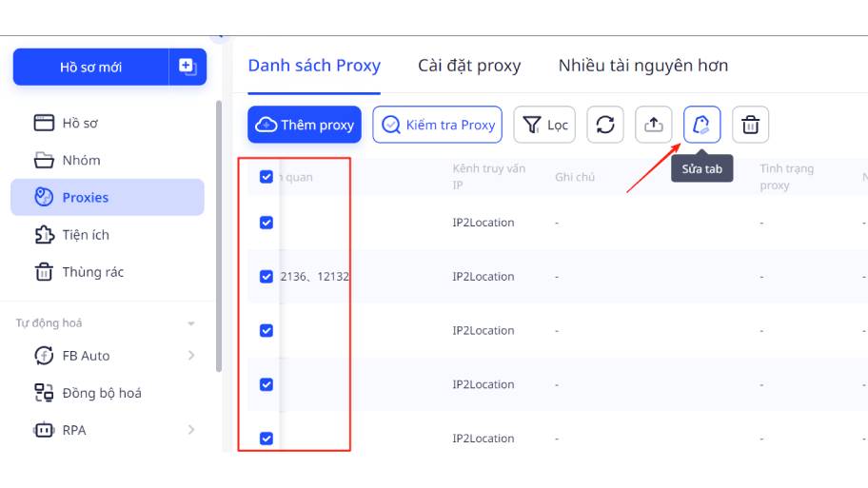Image resolution: width=868 pixels, height=488 pixels.
Task: Uncheck the fifth proxy row checkbox
Action: pos(266,439)
